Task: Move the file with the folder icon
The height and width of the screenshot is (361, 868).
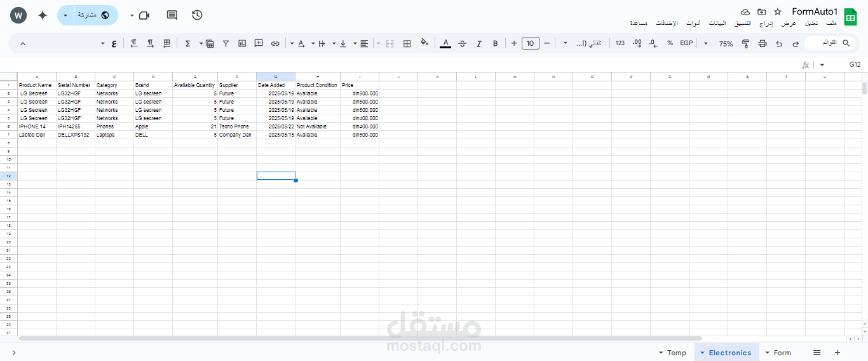Action: click(x=761, y=12)
